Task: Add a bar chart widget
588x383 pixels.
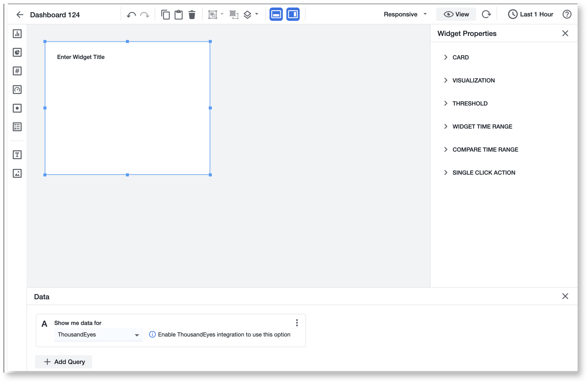Action: point(17,34)
